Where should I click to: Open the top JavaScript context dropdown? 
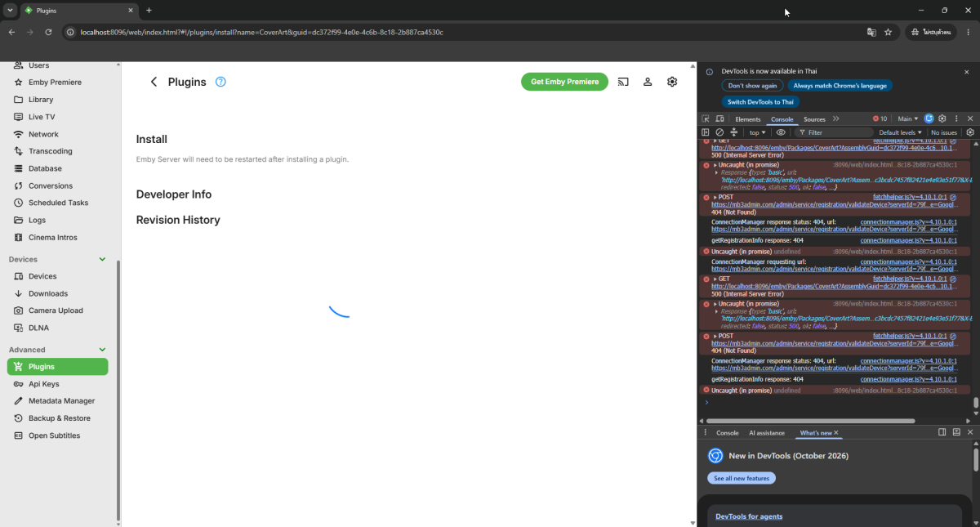pyautogui.click(x=757, y=132)
